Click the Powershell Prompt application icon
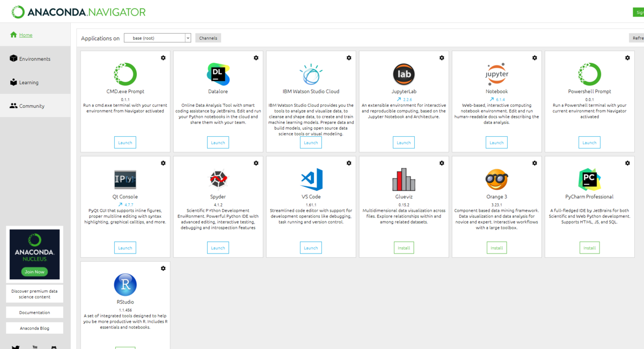 [589, 74]
